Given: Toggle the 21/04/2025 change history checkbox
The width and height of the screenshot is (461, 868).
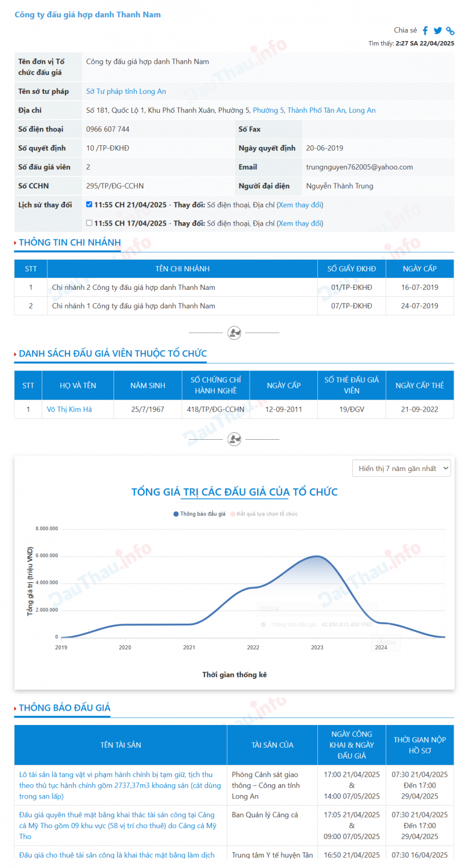Looking at the screenshot, I should pyautogui.click(x=89, y=204).
